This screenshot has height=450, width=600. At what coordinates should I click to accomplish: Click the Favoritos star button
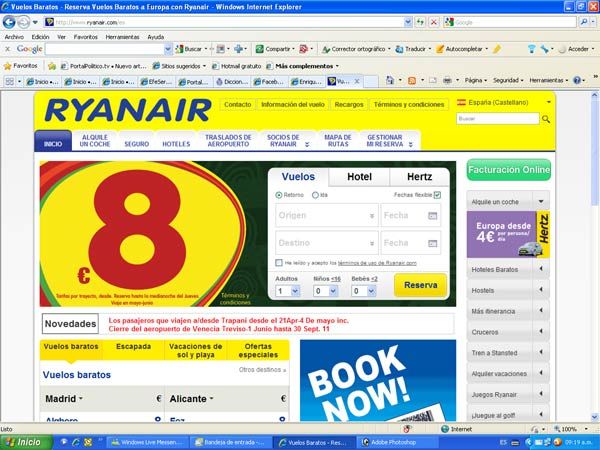click(21, 66)
